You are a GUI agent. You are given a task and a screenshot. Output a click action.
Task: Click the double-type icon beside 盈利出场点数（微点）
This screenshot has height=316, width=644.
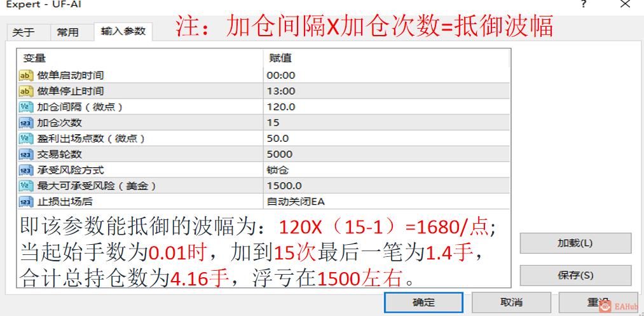tap(26, 139)
